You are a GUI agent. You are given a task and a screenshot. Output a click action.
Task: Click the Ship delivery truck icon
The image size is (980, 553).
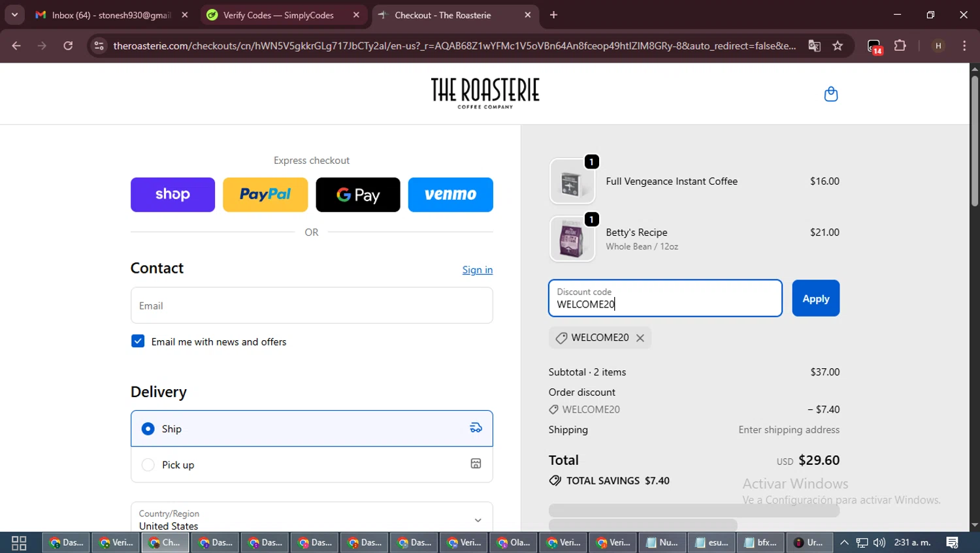[476, 428]
